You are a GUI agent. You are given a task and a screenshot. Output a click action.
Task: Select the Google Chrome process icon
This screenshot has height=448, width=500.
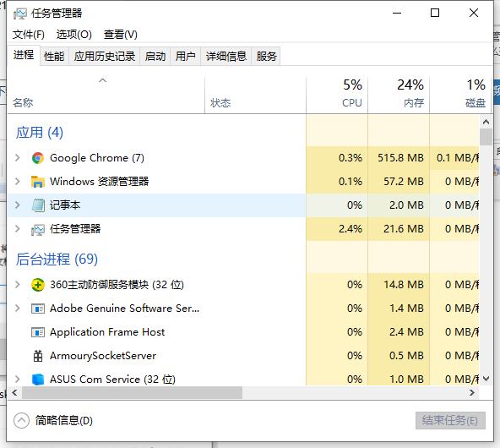[x=38, y=158]
